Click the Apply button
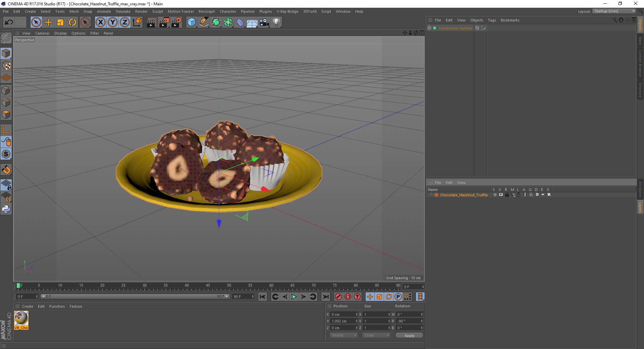The width and height of the screenshot is (644, 349). click(x=409, y=336)
